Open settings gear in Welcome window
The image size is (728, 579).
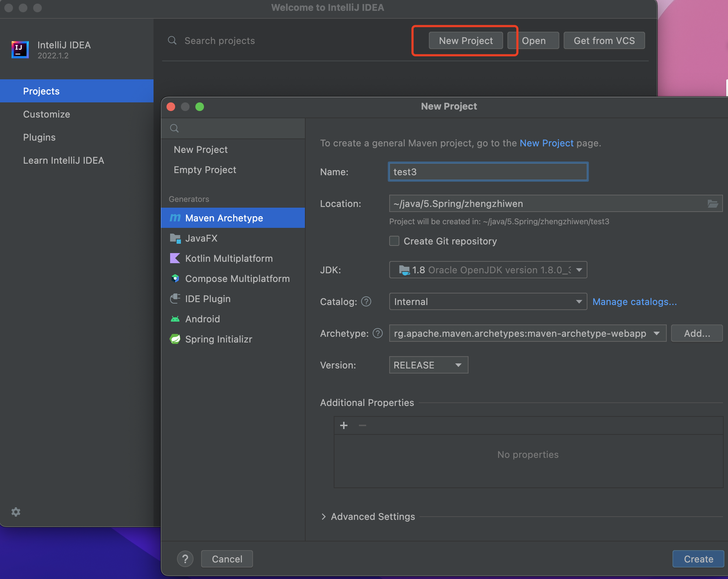point(16,512)
